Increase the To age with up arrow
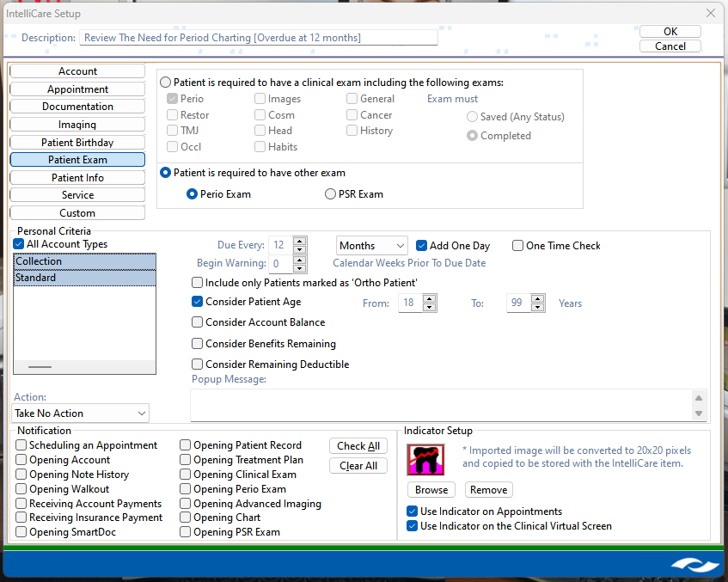This screenshot has height=582, width=728. coord(538,298)
